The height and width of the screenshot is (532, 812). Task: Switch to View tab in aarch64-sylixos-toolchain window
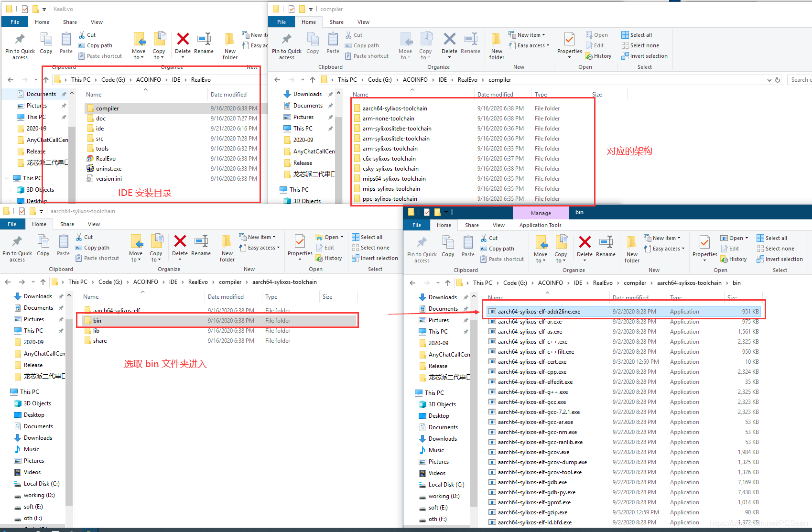click(x=94, y=224)
